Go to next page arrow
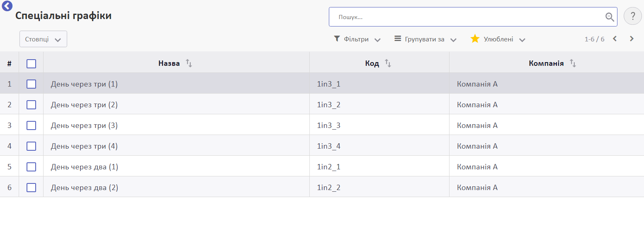 coord(632,39)
